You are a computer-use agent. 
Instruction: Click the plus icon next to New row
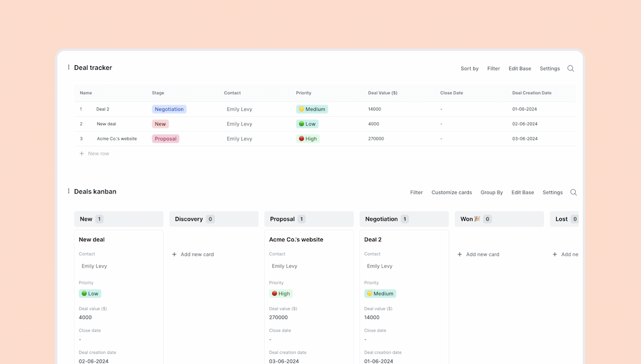pos(81,153)
